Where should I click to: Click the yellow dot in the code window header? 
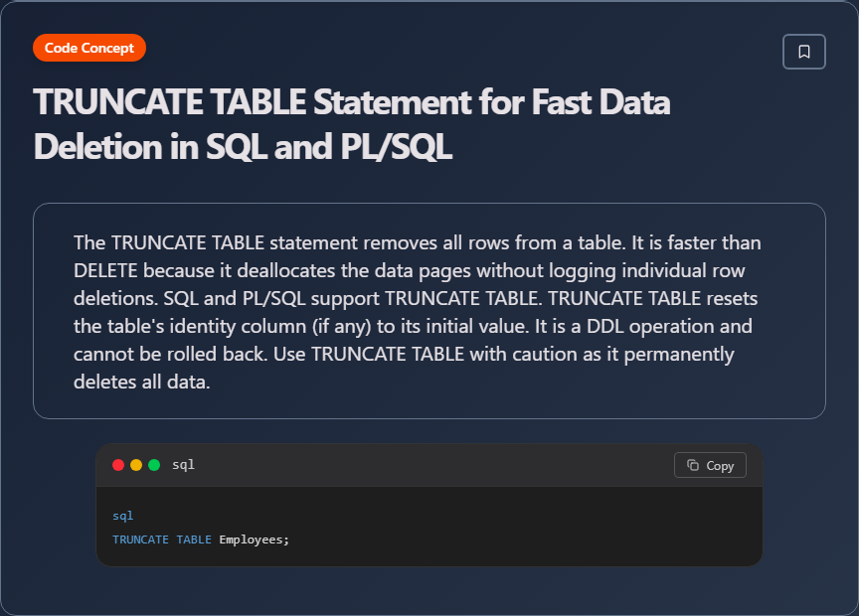tap(136, 465)
